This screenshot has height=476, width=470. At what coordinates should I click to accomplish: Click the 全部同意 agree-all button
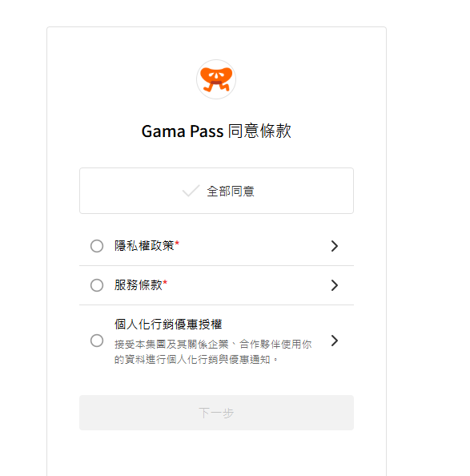click(216, 191)
